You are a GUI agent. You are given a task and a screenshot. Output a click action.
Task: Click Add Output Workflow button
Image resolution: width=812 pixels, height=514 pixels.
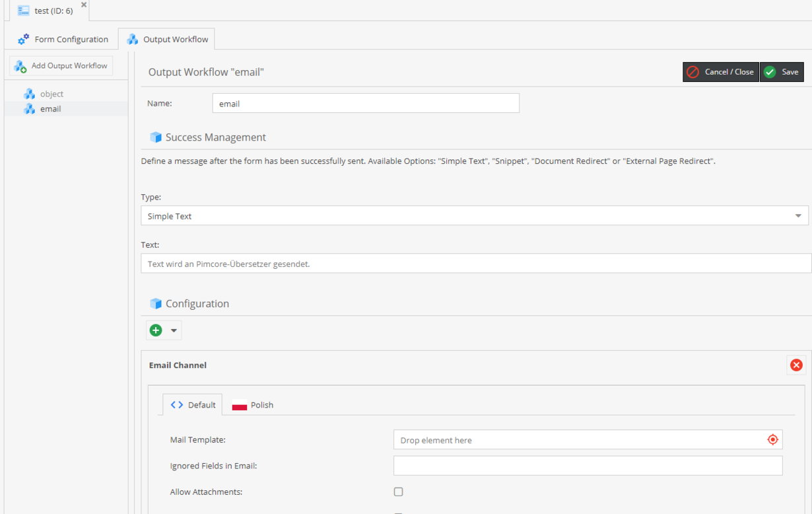pyautogui.click(x=61, y=65)
